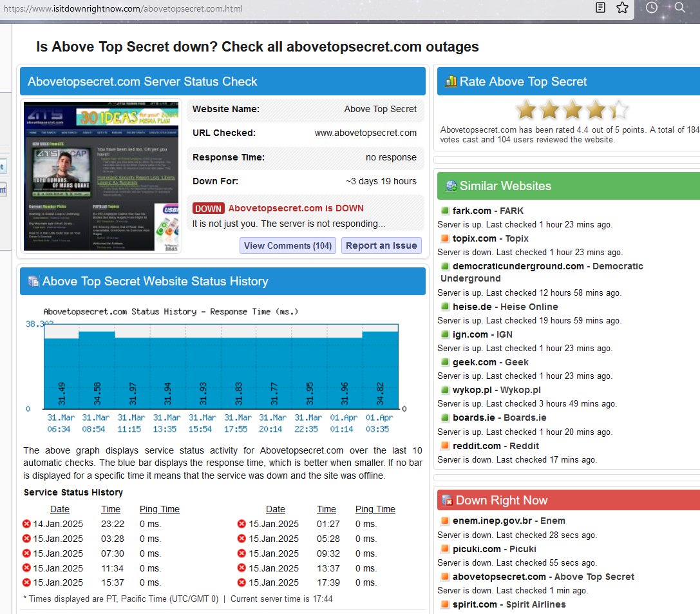Click orange status icon beside reddit.com
This screenshot has width=700, height=614.
pyautogui.click(x=444, y=445)
